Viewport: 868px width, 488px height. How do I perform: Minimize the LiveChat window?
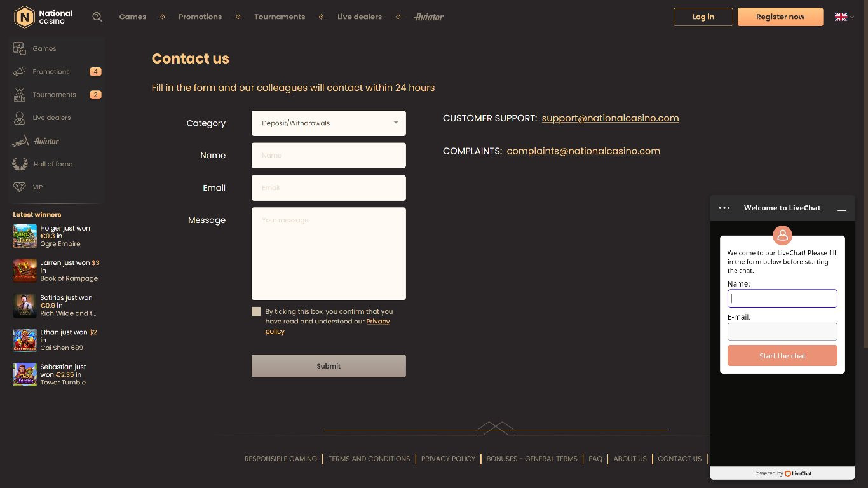pos(842,208)
